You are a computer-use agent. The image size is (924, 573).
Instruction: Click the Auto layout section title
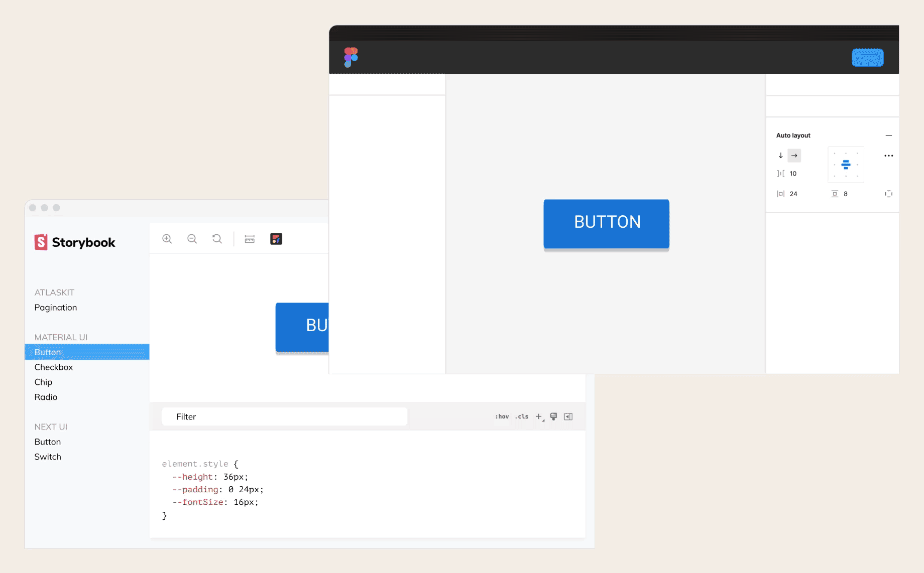click(793, 135)
